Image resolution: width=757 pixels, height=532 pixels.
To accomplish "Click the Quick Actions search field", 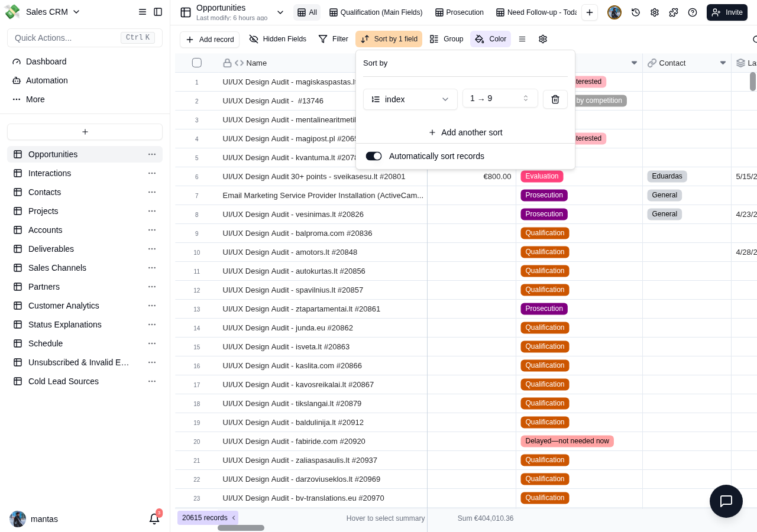I will (85, 38).
